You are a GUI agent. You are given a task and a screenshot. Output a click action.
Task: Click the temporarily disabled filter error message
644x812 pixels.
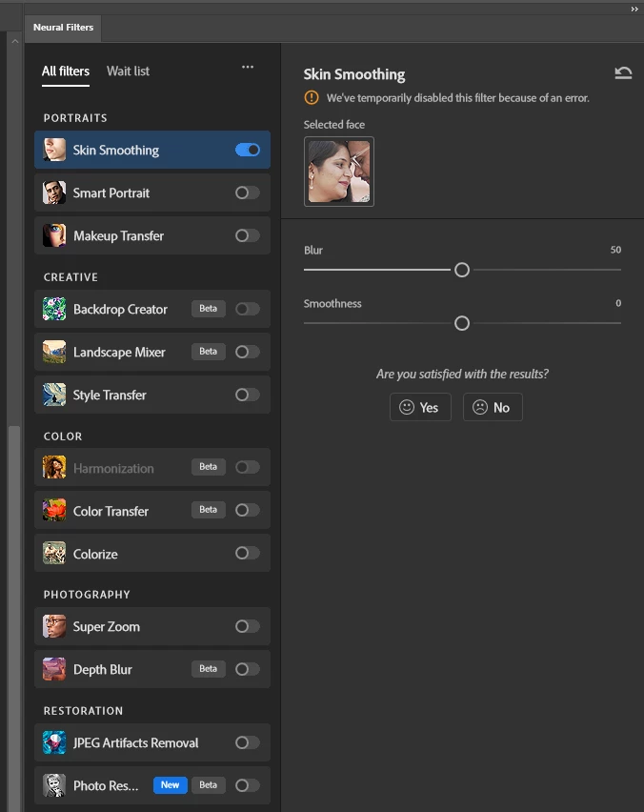[x=457, y=98]
